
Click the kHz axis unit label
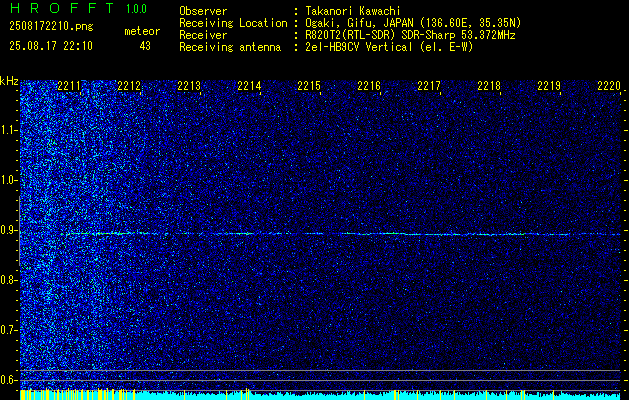pos(9,81)
